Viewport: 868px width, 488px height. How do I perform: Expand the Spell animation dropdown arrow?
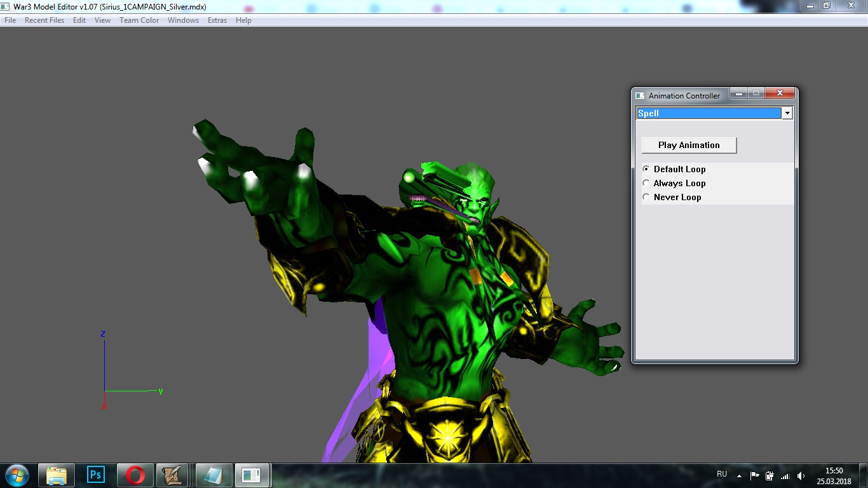[787, 113]
